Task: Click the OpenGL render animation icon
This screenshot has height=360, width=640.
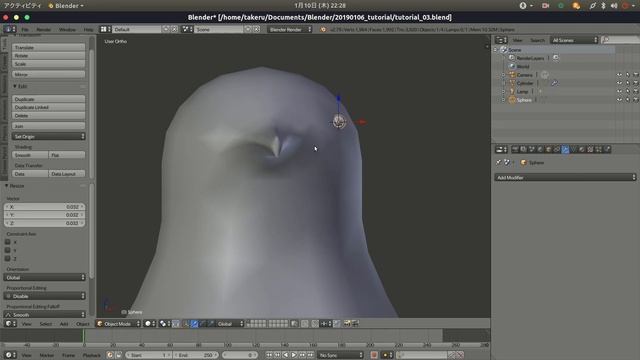Action: click(x=355, y=324)
